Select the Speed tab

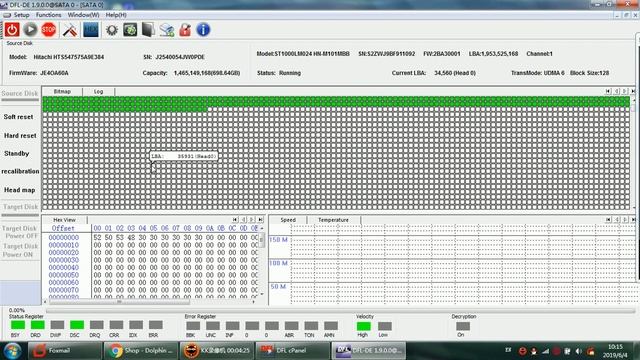pyautogui.click(x=288, y=220)
